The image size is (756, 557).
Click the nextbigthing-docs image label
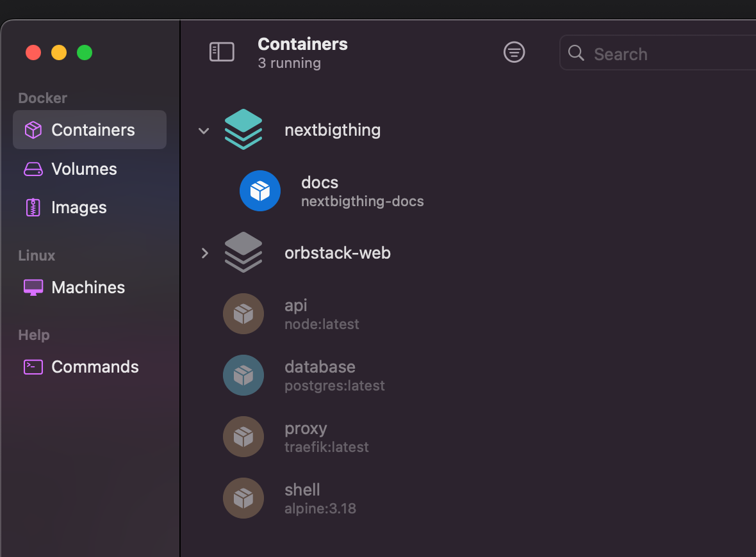363,202
